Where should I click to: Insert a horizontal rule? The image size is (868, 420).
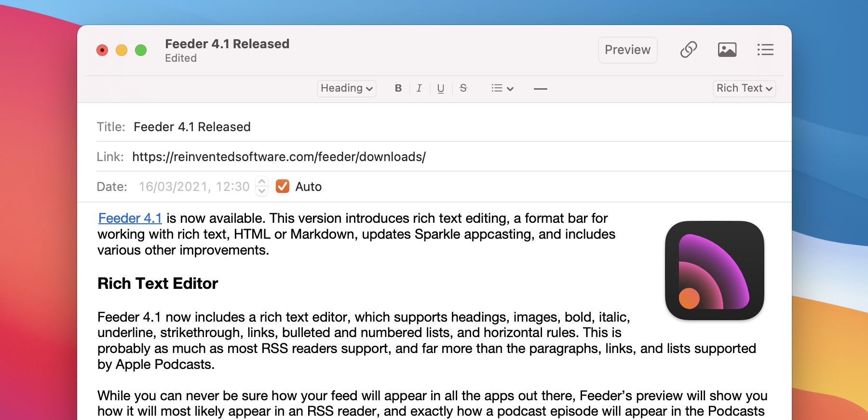coord(541,89)
